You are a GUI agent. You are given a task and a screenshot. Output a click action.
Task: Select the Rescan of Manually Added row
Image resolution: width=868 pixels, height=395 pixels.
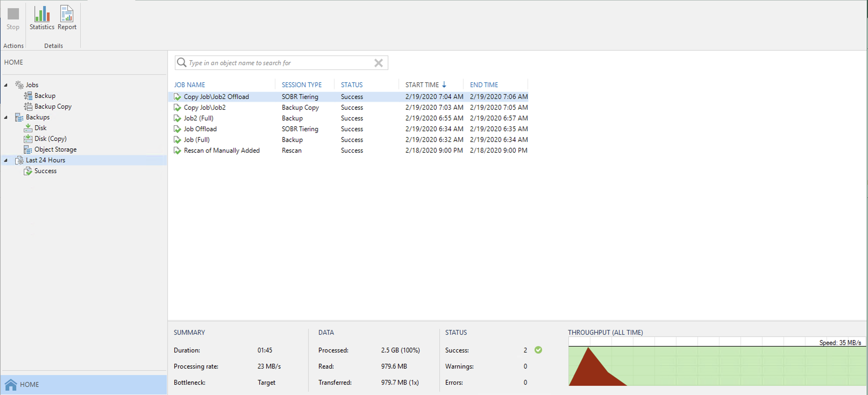pos(348,151)
